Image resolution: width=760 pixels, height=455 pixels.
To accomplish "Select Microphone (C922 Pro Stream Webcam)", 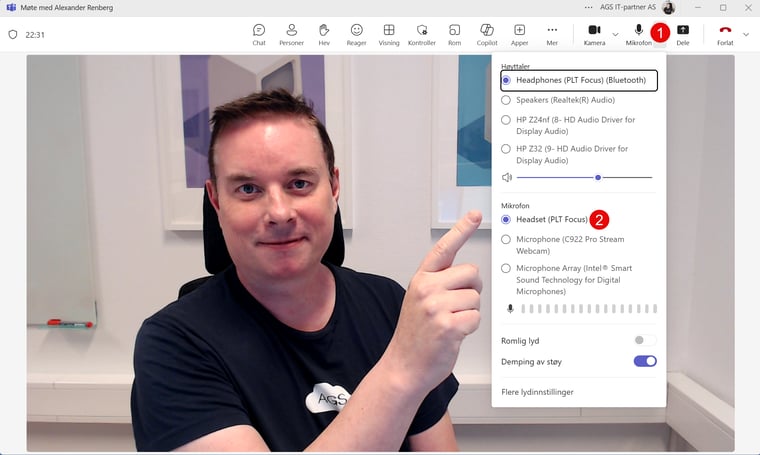I will (x=506, y=240).
